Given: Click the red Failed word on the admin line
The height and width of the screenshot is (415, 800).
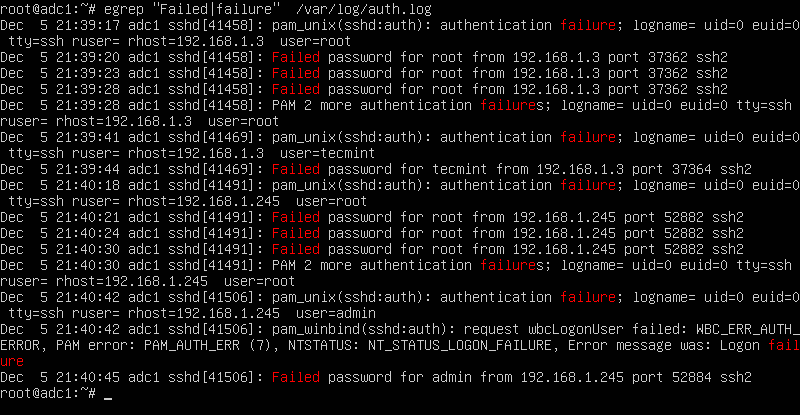Looking at the screenshot, I should [296, 376].
